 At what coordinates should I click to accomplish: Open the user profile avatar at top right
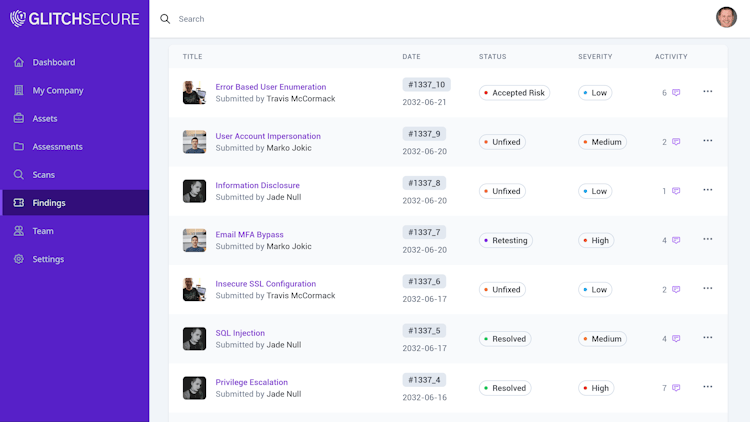click(x=726, y=17)
